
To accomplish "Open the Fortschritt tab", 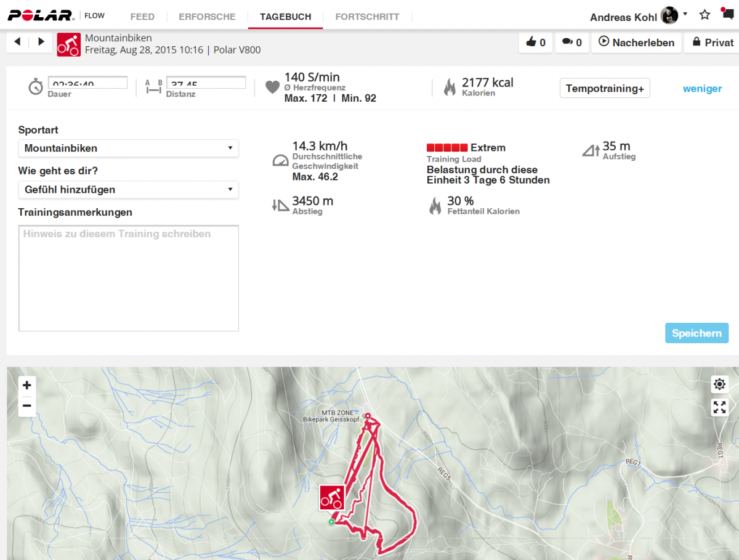I will pyautogui.click(x=367, y=17).
